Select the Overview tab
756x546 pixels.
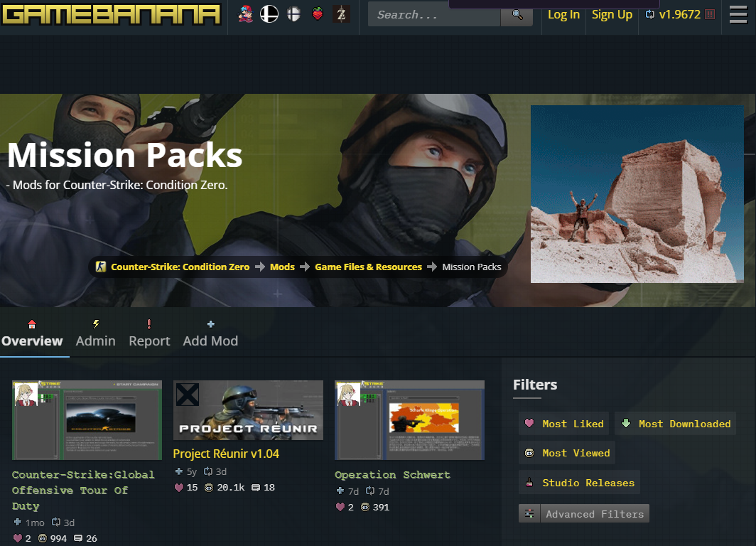(x=32, y=341)
